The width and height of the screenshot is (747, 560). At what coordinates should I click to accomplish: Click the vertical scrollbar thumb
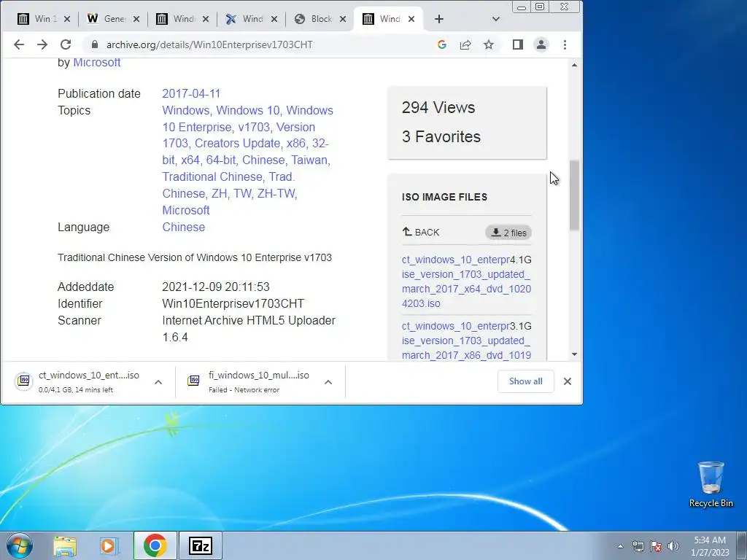click(x=574, y=195)
